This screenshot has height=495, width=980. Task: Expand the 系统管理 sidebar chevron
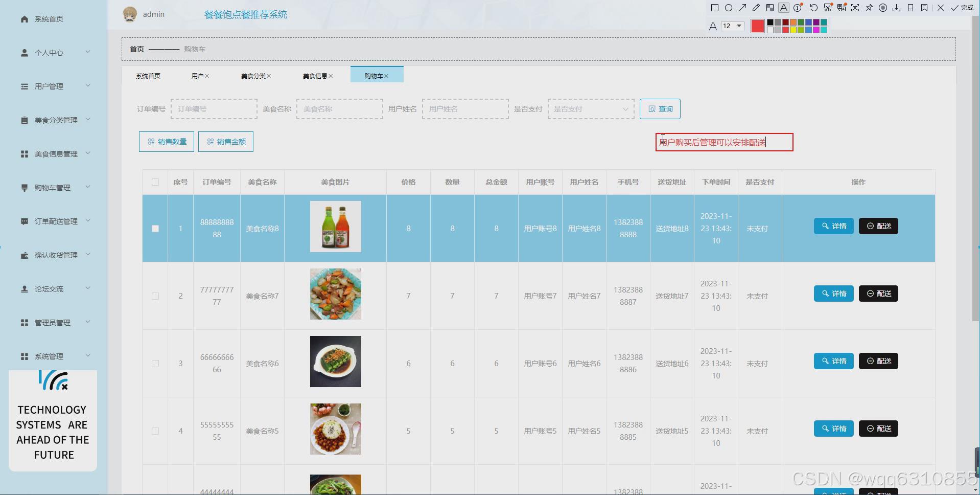click(x=88, y=356)
